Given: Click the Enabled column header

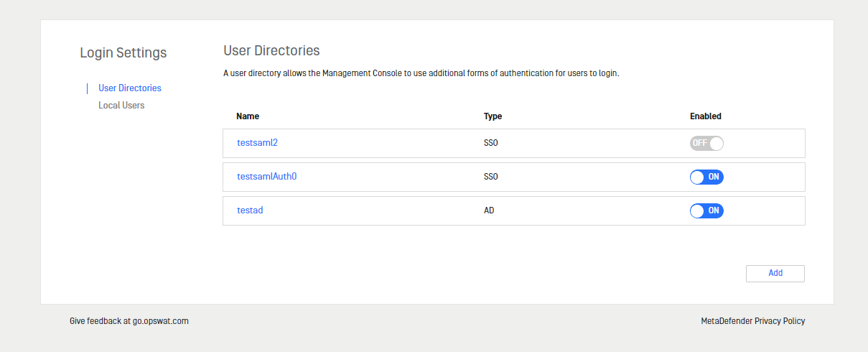Looking at the screenshot, I should [x=706, y=116].
